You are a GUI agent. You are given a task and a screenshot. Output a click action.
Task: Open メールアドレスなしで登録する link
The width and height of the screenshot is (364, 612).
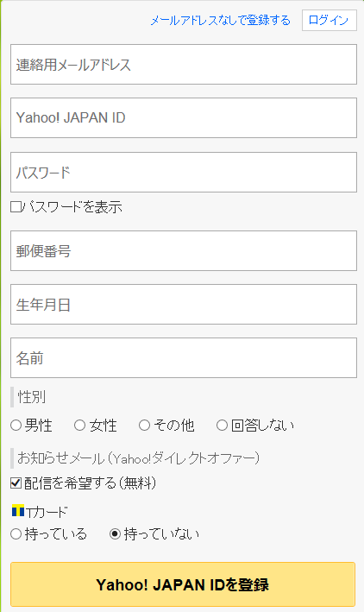click(x=221, y=21)
